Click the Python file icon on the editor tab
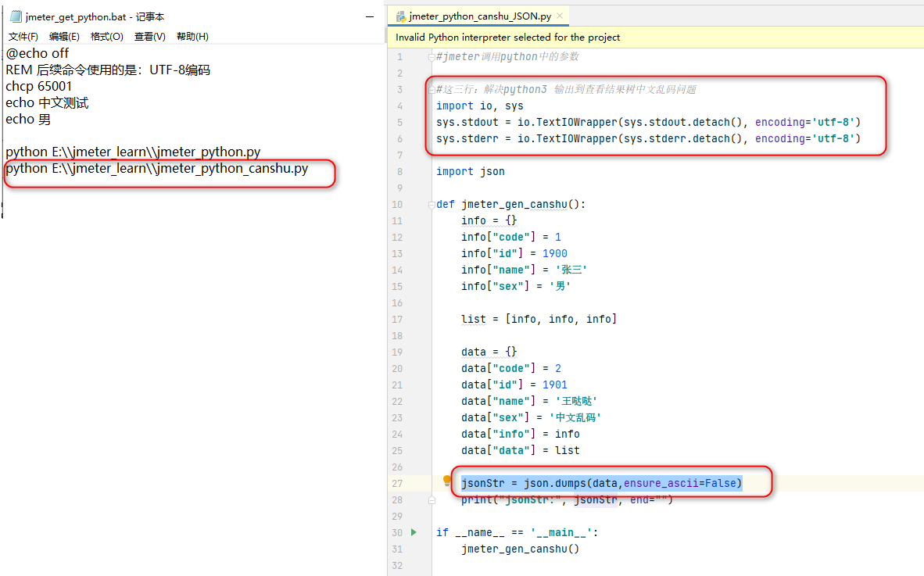 tap(400, 15)
